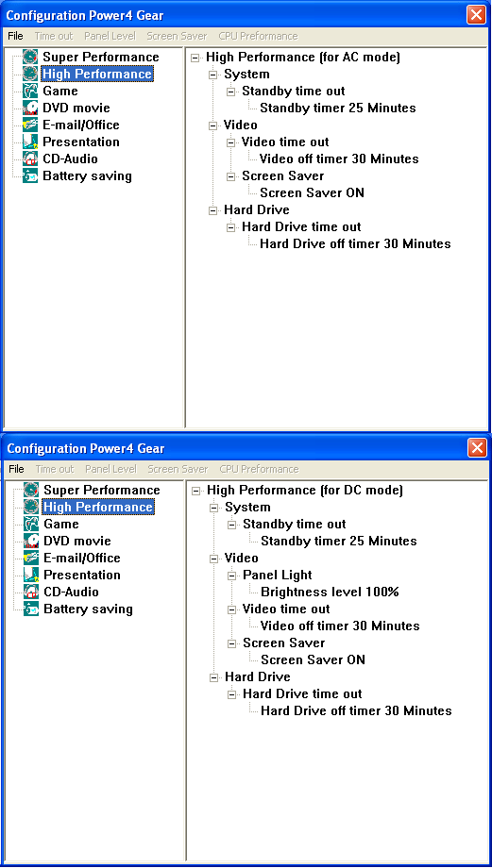Click 'Hard Drive off timer 30 Minutes' in AC tree

click(x=355, y=243)
